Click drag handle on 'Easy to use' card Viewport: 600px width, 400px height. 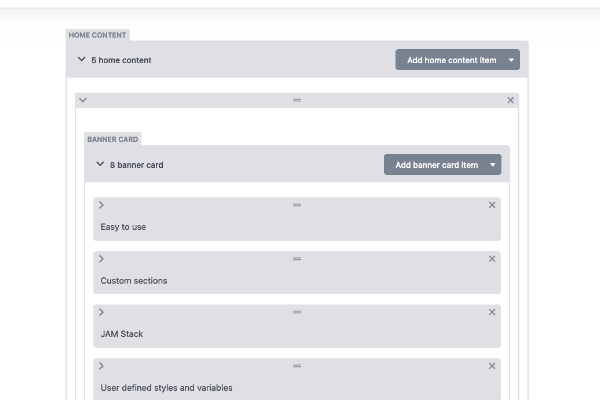pos(297,205)
